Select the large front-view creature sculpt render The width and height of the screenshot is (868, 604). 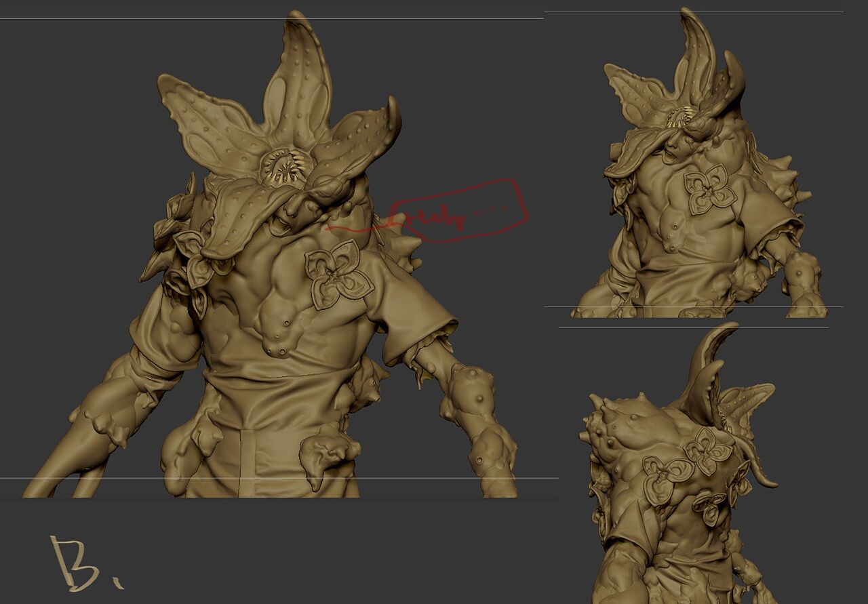click(x=271, y=254)
